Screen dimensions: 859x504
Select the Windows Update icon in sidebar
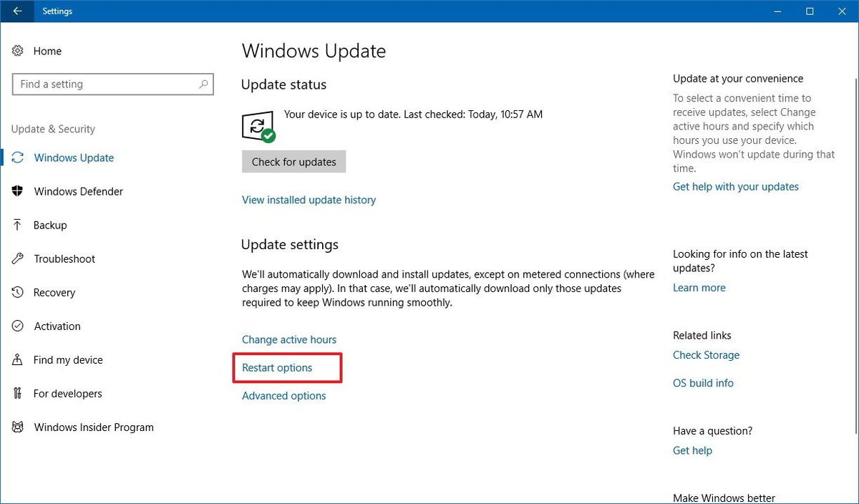(x=19, y=157)
